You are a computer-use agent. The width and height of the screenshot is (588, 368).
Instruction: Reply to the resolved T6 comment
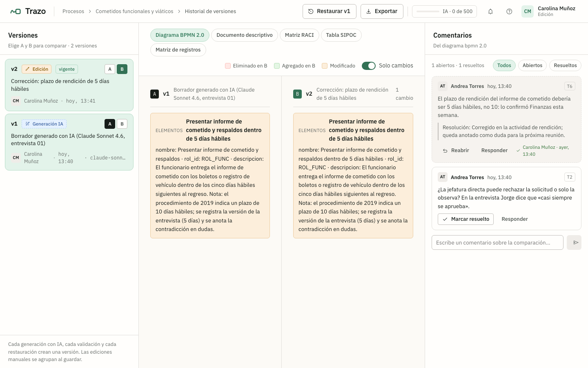494,150
